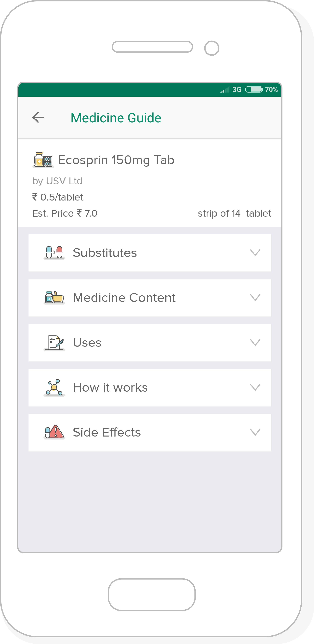Image resolution: width=314 pixels, height=644 pixels.
Task: Tap the How it works molecule icon
Action: click(x=54, y=387)
